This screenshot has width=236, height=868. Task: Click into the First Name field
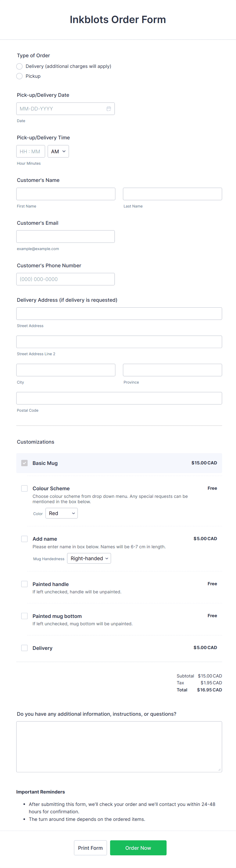[x=65, y=194]
